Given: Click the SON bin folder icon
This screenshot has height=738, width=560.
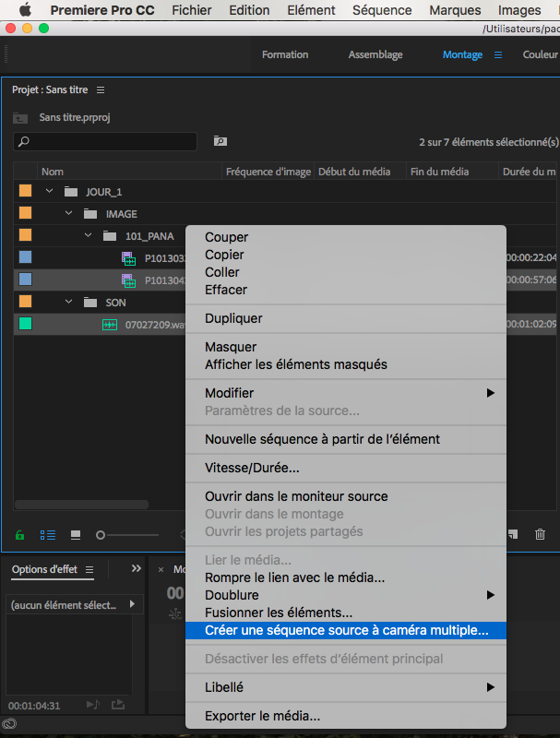Looking at the screenshot, I should [x=90, y=303].
